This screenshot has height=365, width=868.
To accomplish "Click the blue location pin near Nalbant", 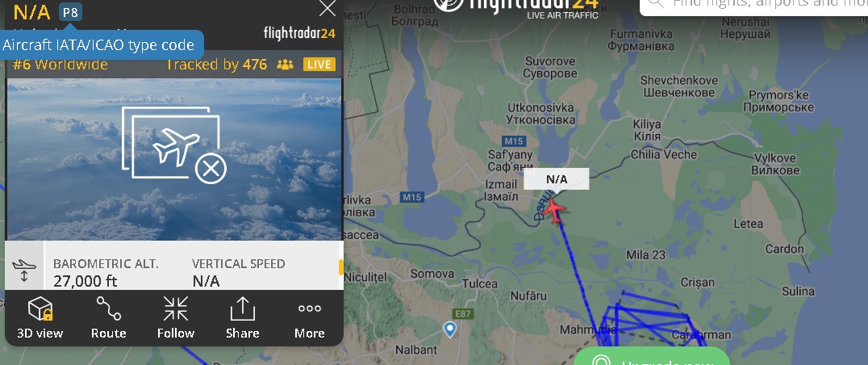I will click(450, 329).
